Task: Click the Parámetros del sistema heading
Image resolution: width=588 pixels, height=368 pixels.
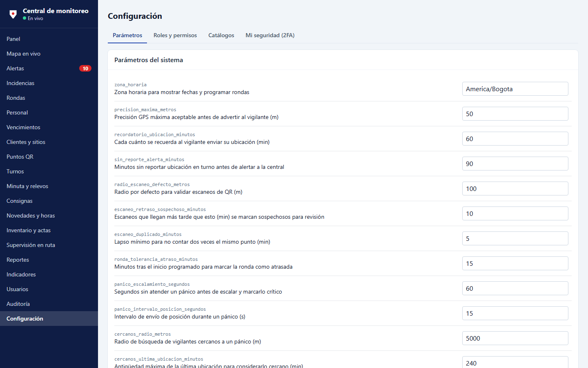Action: pos(149,60)
